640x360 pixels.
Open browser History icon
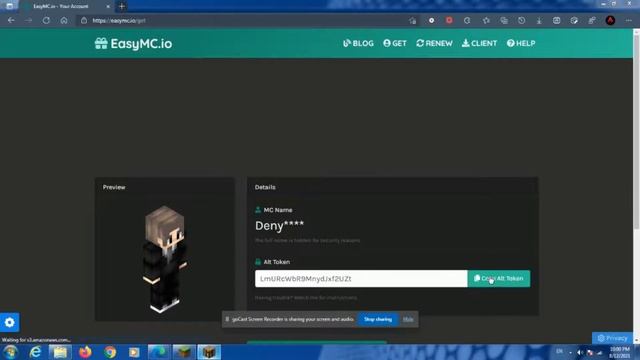(x=521, y=20)
